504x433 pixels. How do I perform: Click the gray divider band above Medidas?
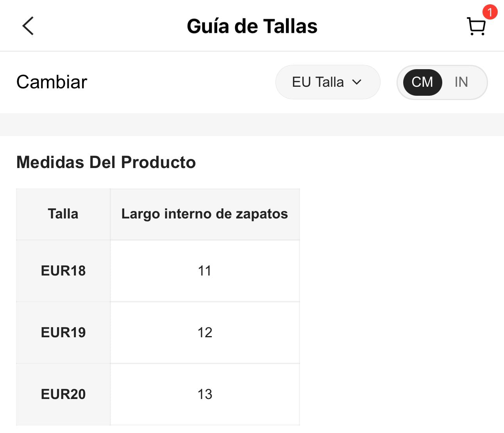pos(252,125)
